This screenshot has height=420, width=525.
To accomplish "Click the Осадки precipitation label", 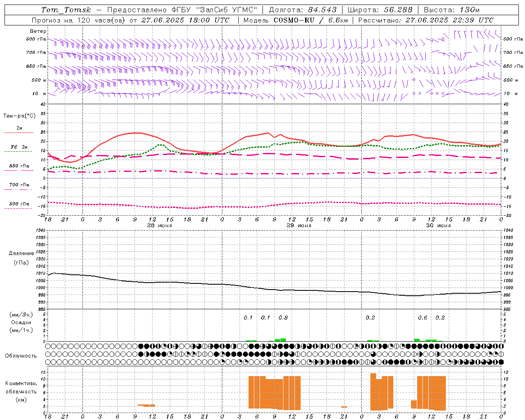I will pyautogui.click(x=21, y=323).
